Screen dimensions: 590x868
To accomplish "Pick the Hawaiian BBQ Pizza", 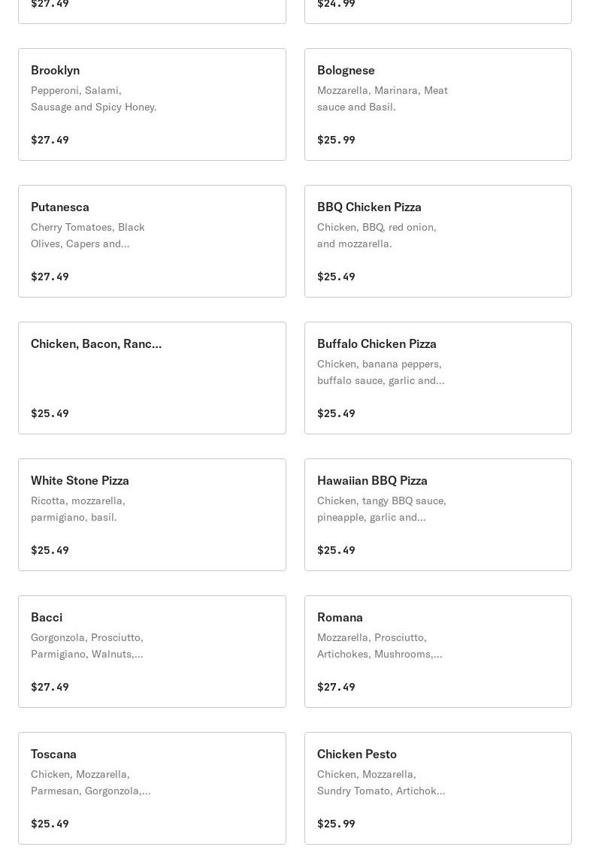I will pos(437,515).
